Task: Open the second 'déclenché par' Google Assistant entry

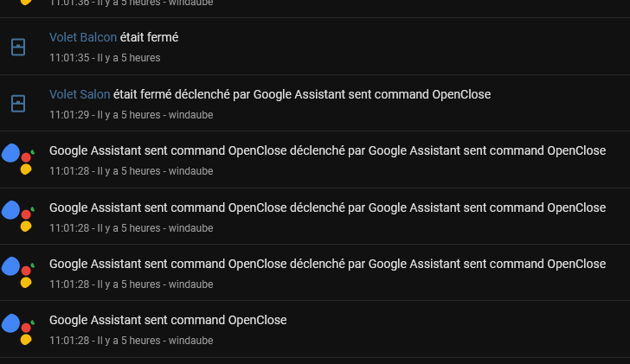Action: click(x=315, y=216)
